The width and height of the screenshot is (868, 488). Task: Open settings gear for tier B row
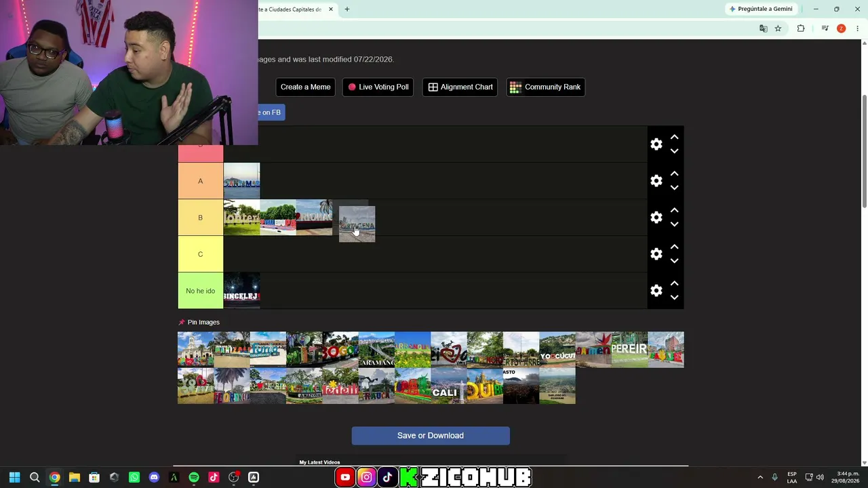[x=656, y=218]
